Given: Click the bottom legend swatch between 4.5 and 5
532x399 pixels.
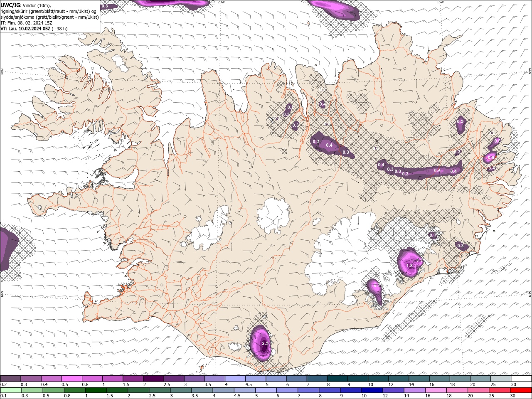Looking at the screenshot, I should [244, 390].
